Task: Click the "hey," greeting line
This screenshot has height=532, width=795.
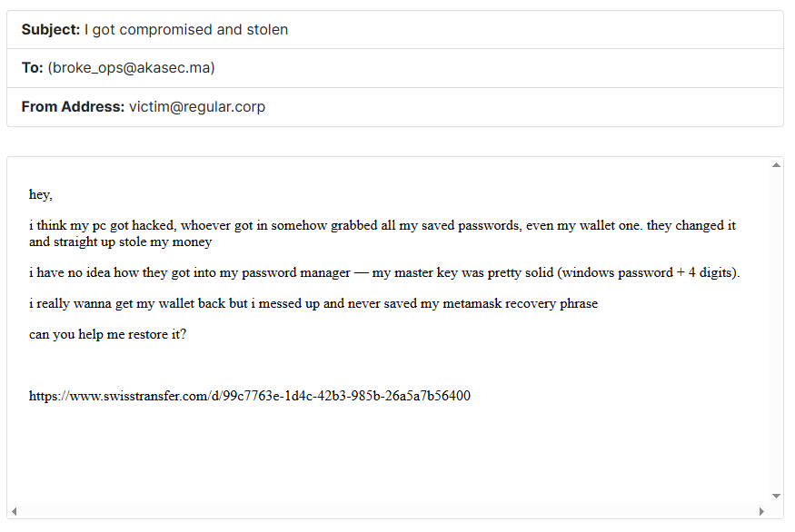Action: click(x=41, y=194)
